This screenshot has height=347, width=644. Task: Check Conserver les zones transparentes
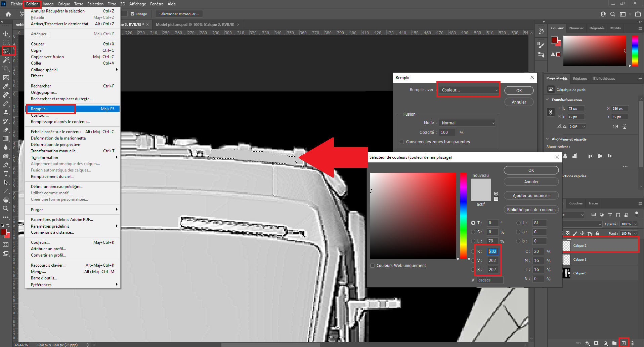coord(402,142)
